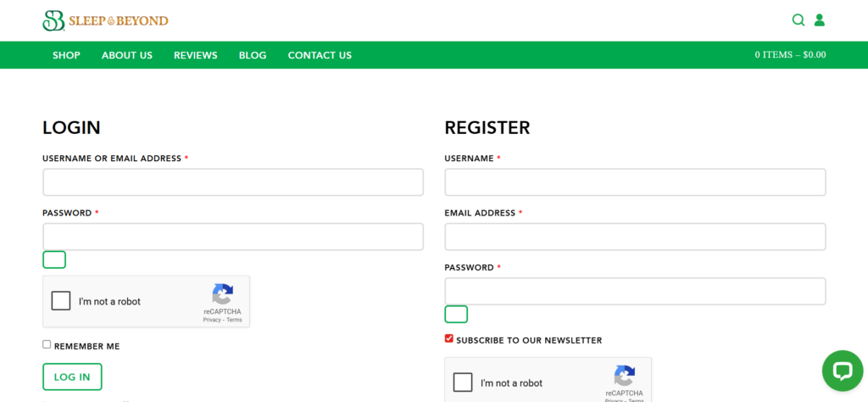Open the site search icon
This screenshot has height=402, width=868.
798,20
